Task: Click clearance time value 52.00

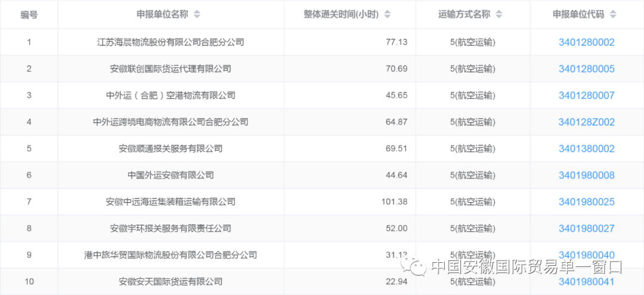Action: coord(397,228)
